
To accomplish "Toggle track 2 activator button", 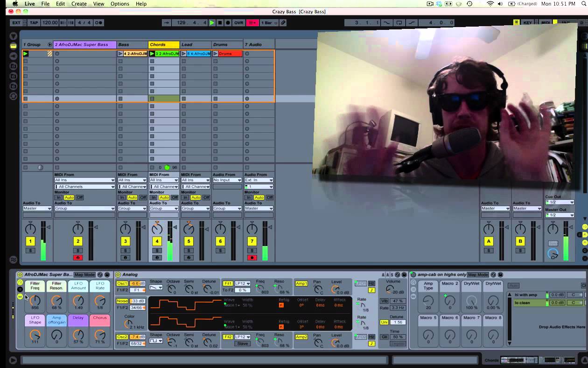I will point(78,241).
